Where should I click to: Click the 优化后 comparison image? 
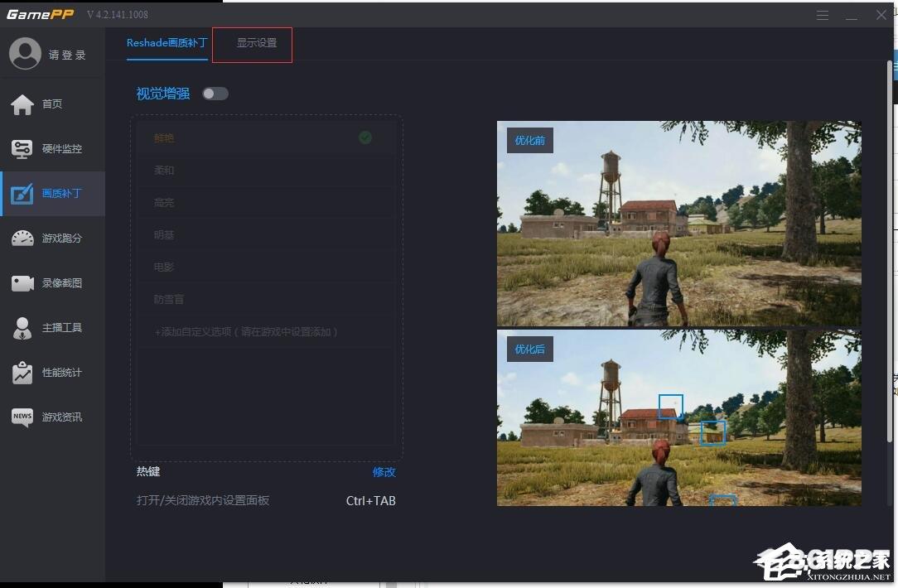(678, 417)
